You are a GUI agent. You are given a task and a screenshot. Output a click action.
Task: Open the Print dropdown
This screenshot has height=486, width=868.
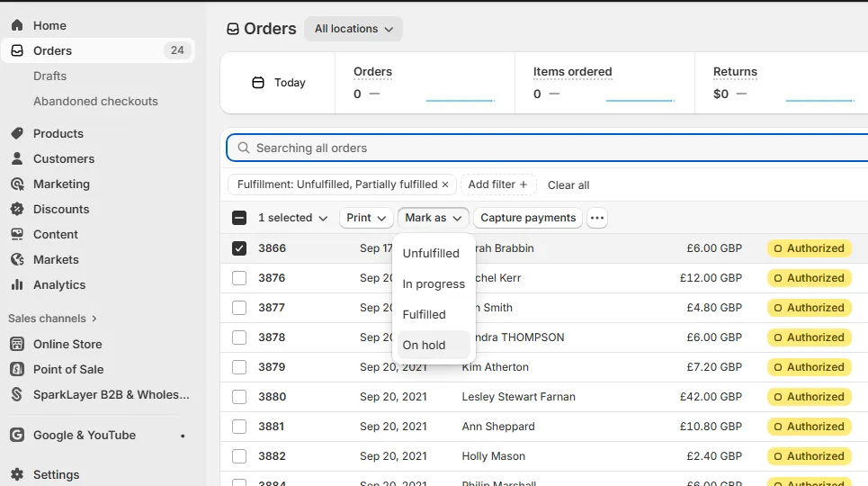tap(366, 218)
